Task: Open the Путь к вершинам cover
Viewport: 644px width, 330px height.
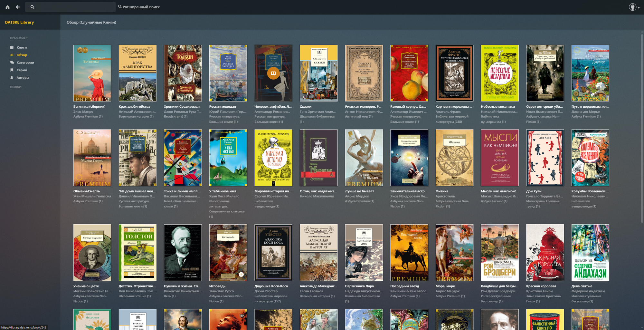Action: tap(590, 73)
